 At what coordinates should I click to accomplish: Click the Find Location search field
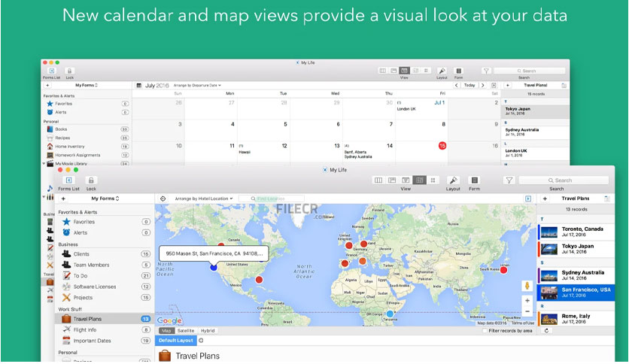click(x=271, y=199)
